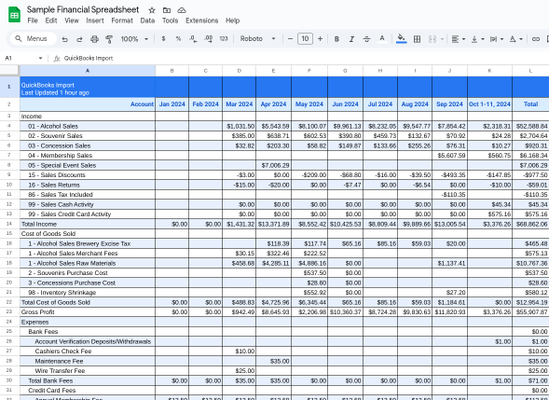Undo the last action
This screenshot has width=549, height=400.
(65, 39)
